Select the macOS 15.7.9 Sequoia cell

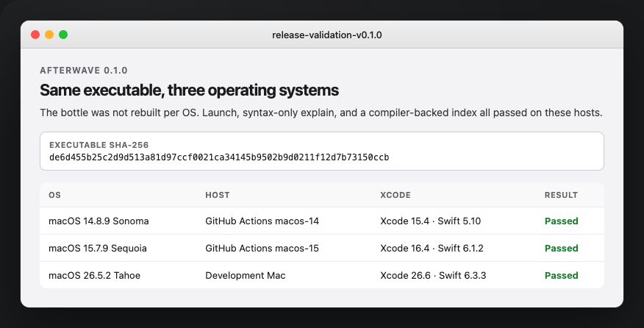[x=98, y=249]
